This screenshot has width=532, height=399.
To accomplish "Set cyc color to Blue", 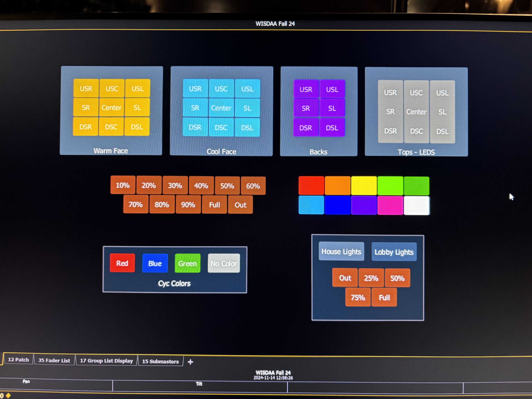I will [155, 263].
